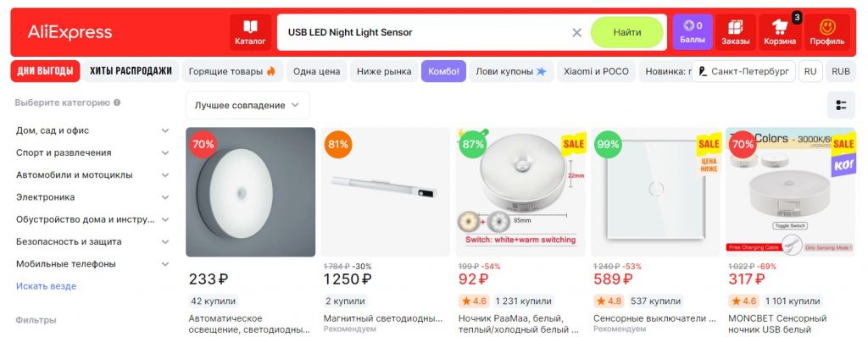The width and height of the screenshot is (868, 337).
Task: Click the Искать везде link
Action: pos(46,286)
